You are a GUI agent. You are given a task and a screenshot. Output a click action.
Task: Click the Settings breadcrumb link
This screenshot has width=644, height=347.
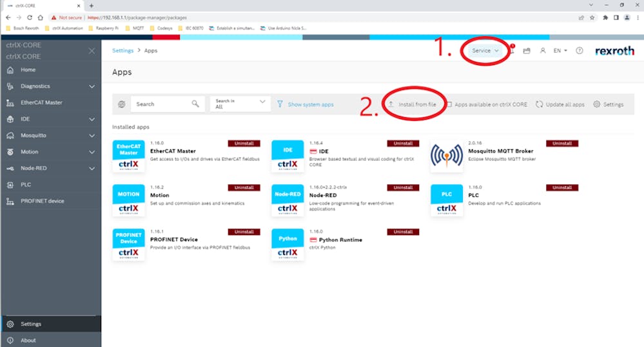pos(122,50)
